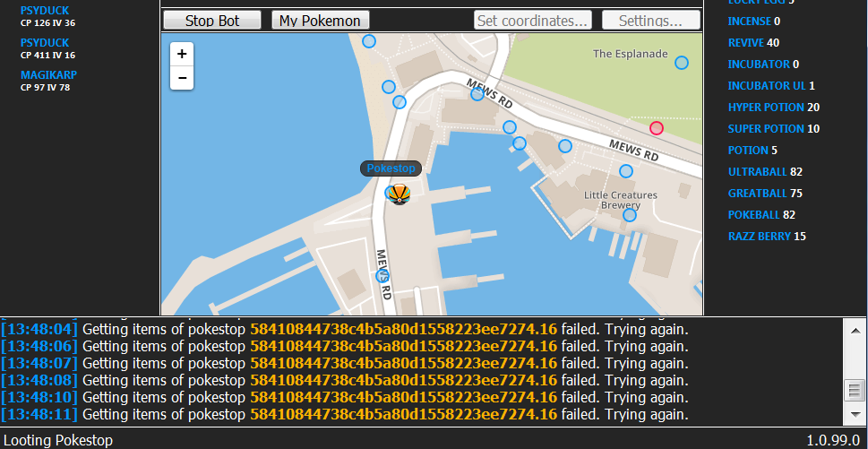Zoom in the map with plus
The image size is (868, 449).
click(x=182, y=55)
